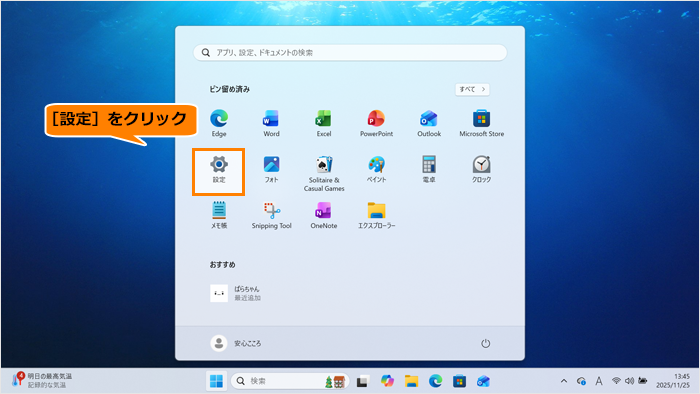Image resolution: width=700 pixels, height=394 pixels.
Task: Open the weather widget 明日の最高気温
Action: pos(43,380)
